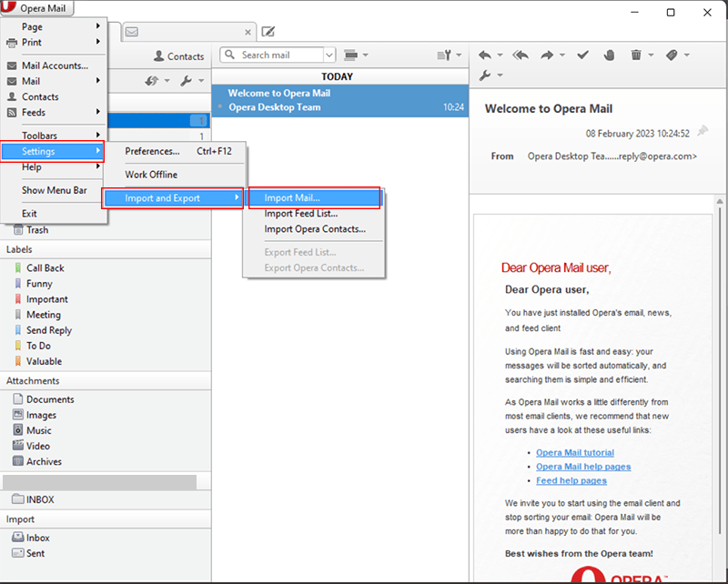The image size is (728, 584).
Task: Open the wrench quick settings icon
Action: click(x=488, y=75)
